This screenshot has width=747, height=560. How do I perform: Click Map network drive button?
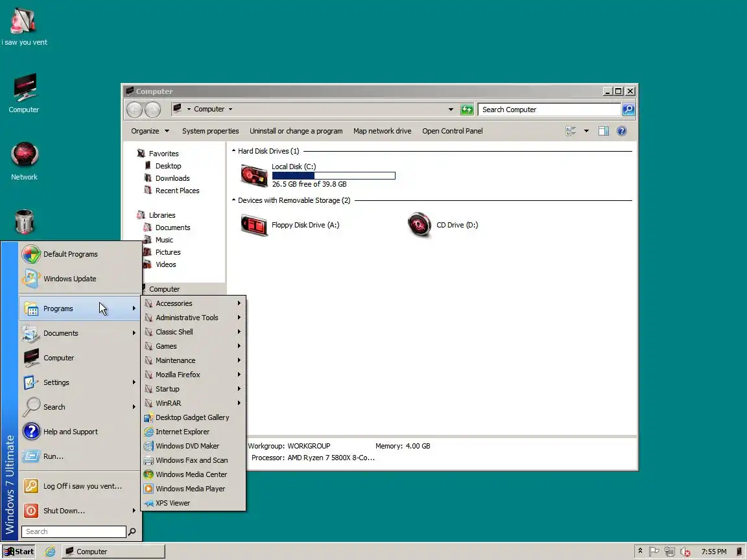382,131
